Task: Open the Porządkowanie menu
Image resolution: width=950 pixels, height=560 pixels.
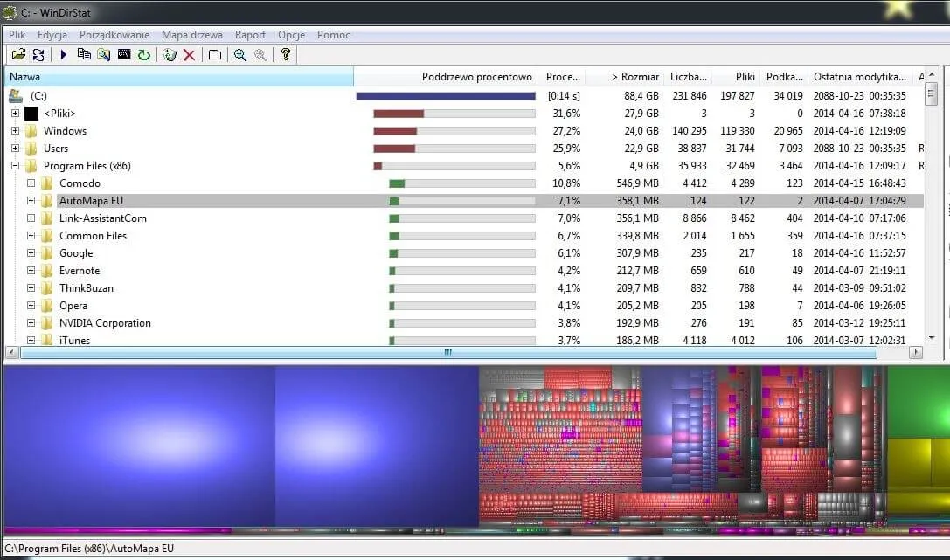Action: click(114, 35)
